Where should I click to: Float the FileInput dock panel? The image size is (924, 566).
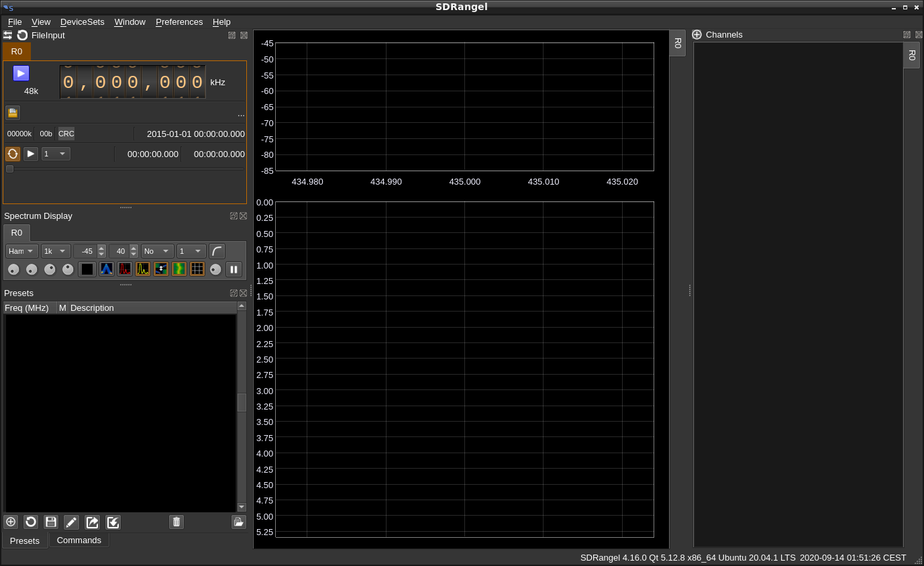[232, 35]
